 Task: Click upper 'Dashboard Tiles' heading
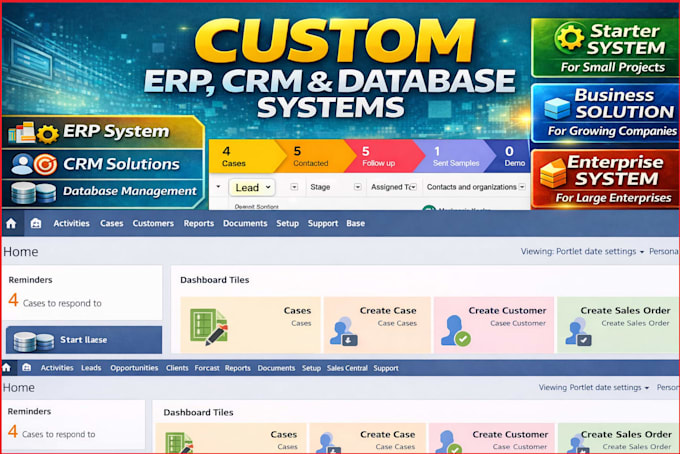215,280
